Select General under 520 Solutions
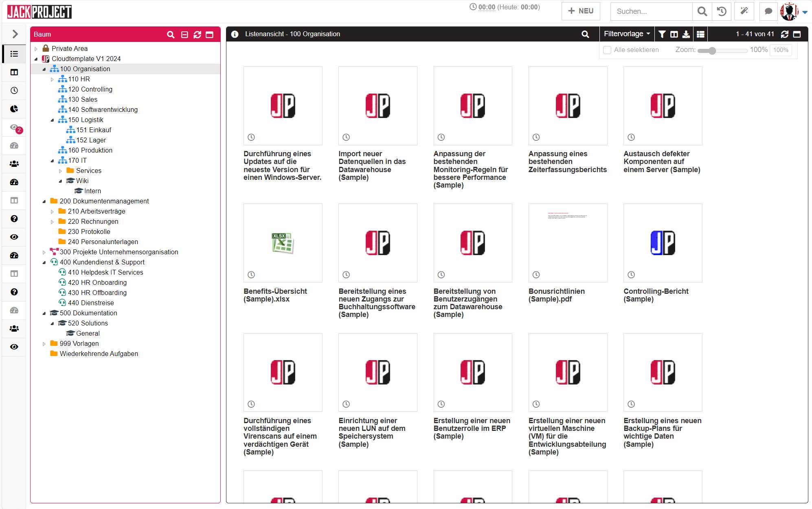 88,333
